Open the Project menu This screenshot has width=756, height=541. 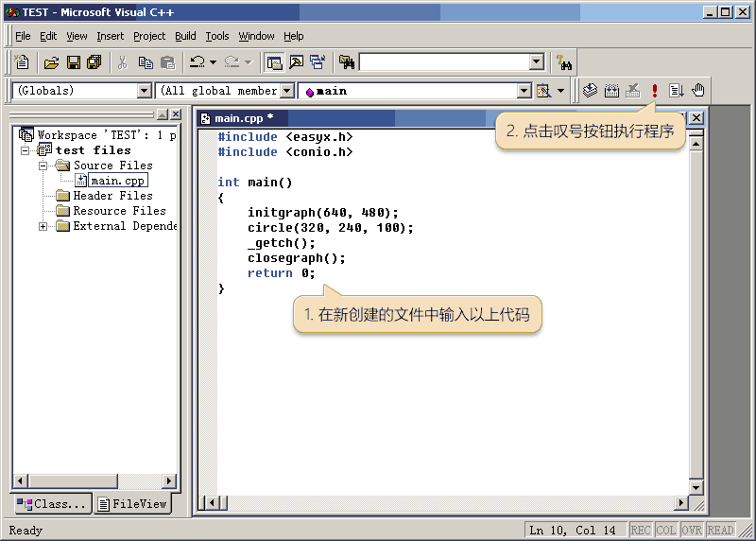point(149,36)
